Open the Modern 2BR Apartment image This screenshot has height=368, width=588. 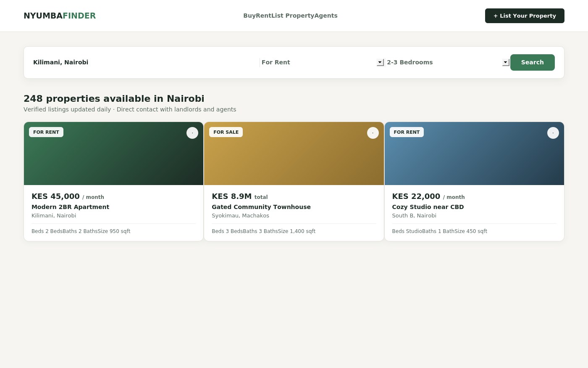pos(114,154)
